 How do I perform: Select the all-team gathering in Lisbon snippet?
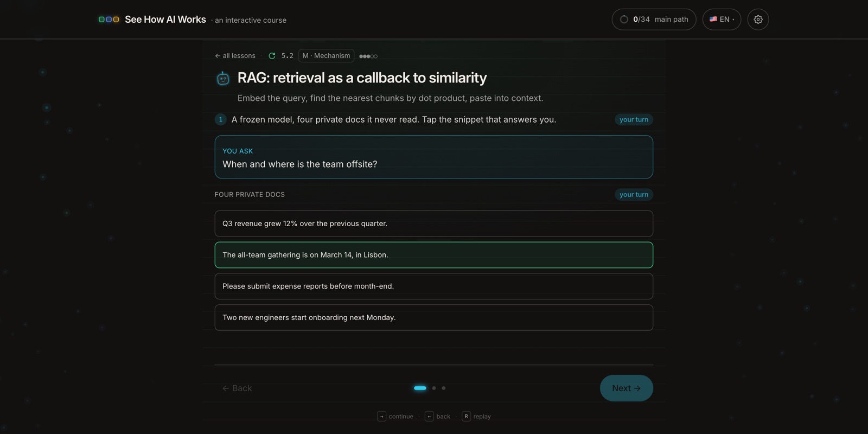point(434,255)
